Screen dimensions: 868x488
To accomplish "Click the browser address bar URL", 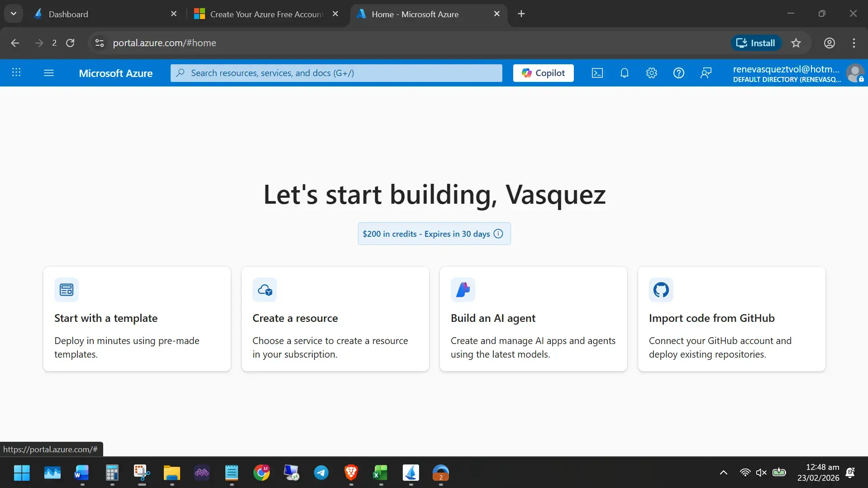I will (x=164, y=43).
